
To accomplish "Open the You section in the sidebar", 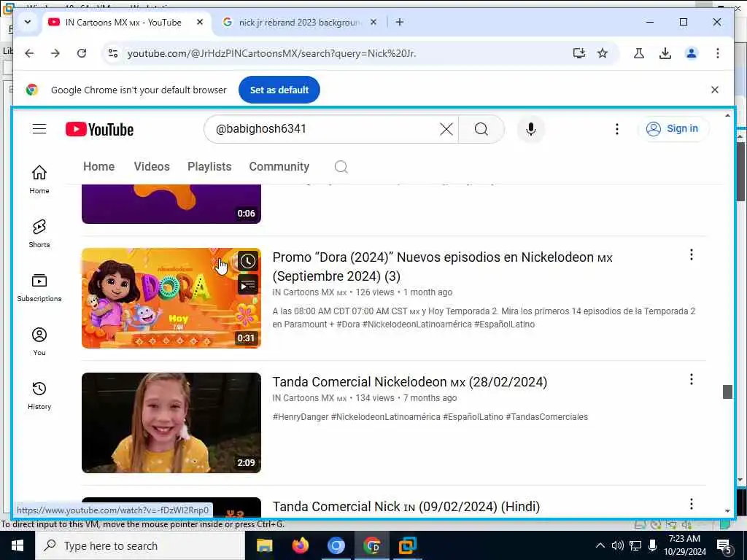I will 39,341.
